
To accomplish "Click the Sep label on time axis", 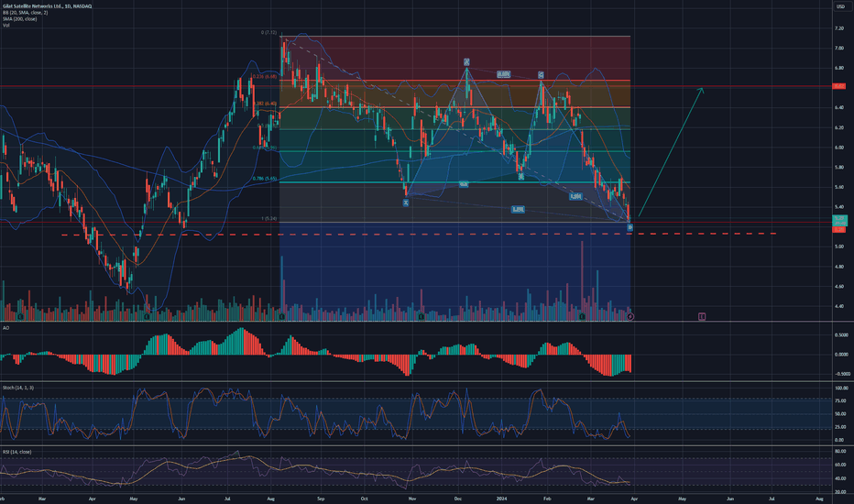I will click(x=321, y=499).
